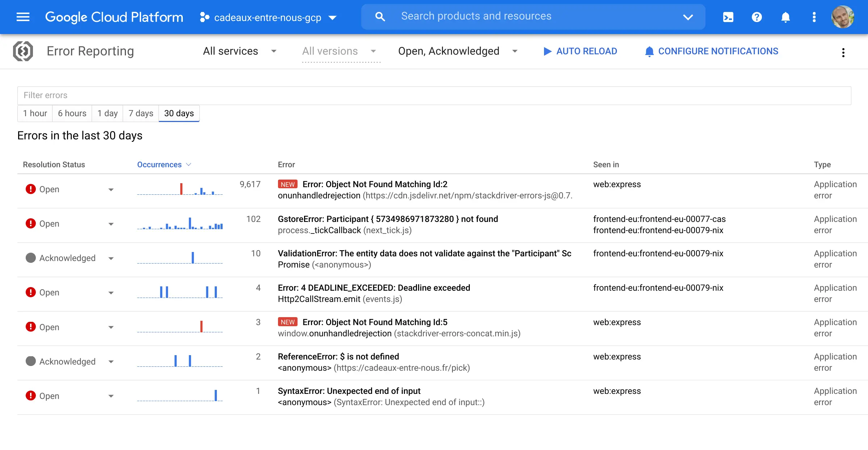This screenshot has height=450, width=868.
Task: Click the search magnifying glass icon
Action: click(379, 16)
